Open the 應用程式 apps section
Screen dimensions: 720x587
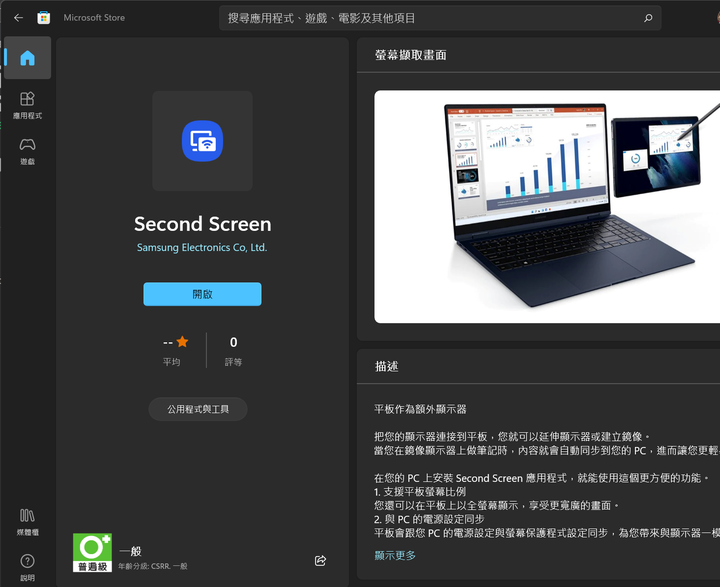(28, 106)
